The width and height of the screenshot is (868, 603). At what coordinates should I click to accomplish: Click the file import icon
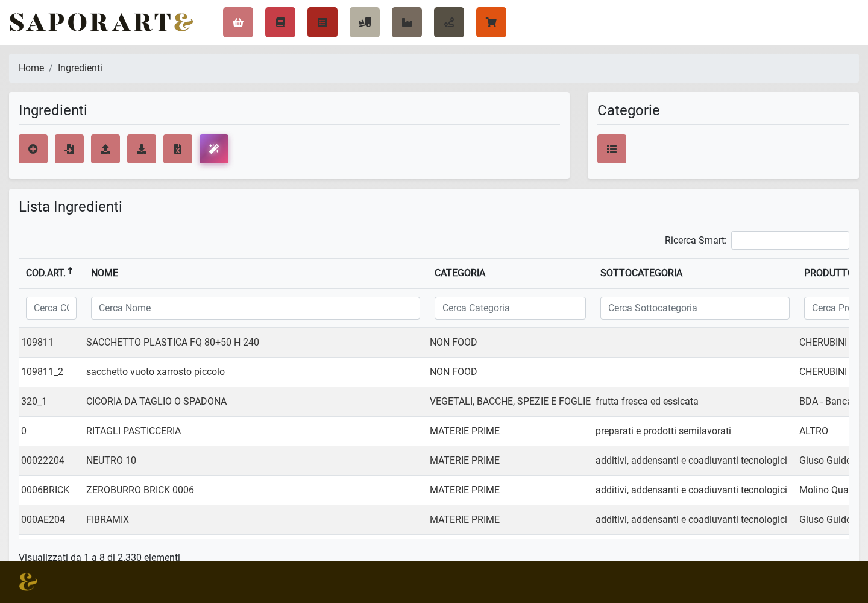(69, 149)
